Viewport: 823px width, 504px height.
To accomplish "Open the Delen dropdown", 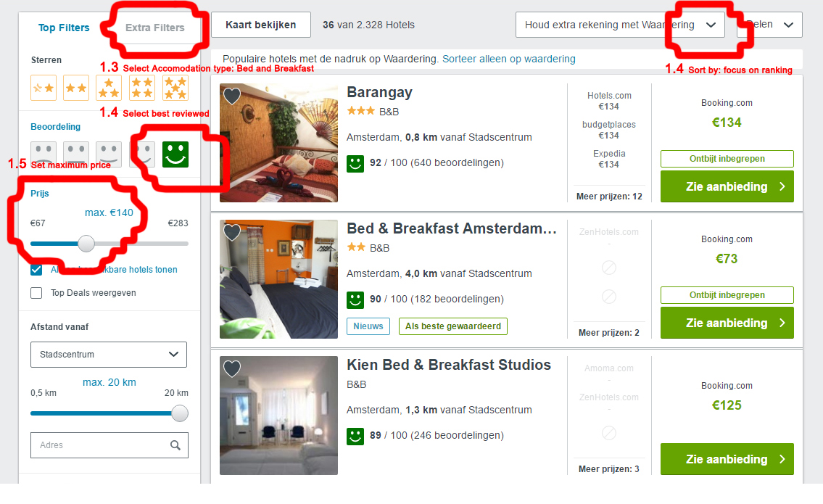I will 769,25.
